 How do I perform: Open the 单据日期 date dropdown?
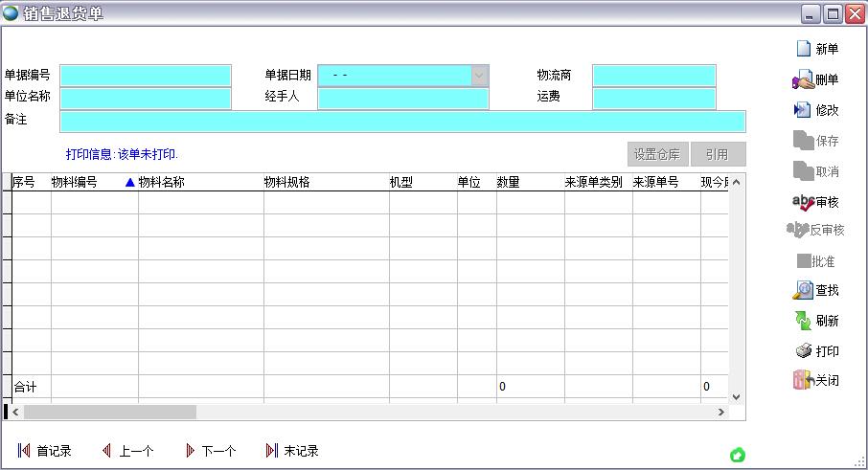pyautogui.click(x=479, y=76)
